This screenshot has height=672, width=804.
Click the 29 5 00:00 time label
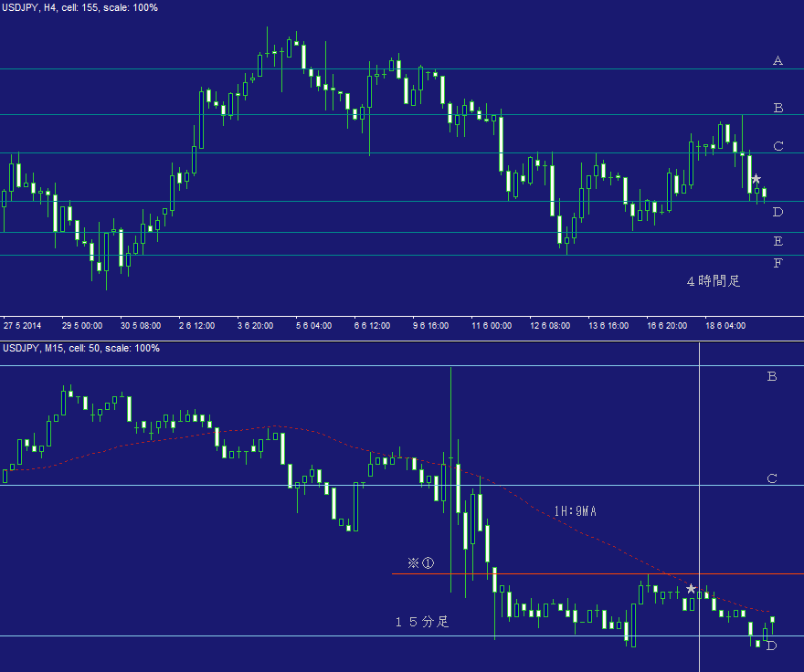tap(82, 325)
